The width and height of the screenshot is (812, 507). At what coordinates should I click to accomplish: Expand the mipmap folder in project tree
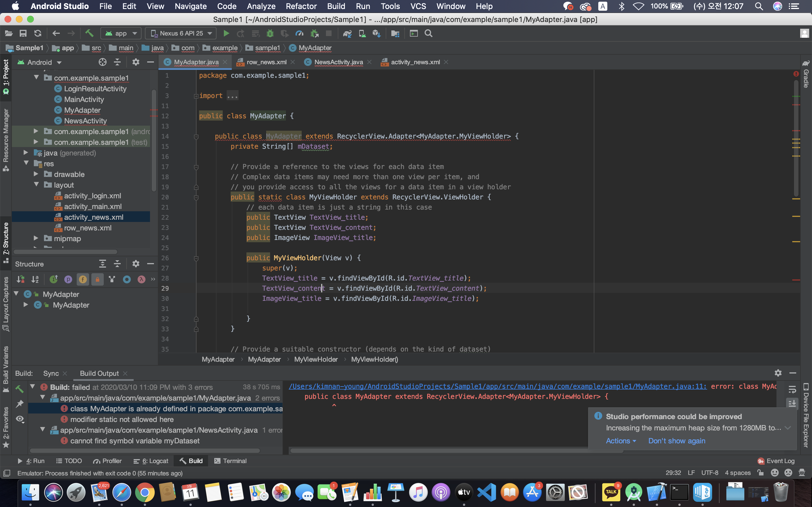click(x=36, y=238)
